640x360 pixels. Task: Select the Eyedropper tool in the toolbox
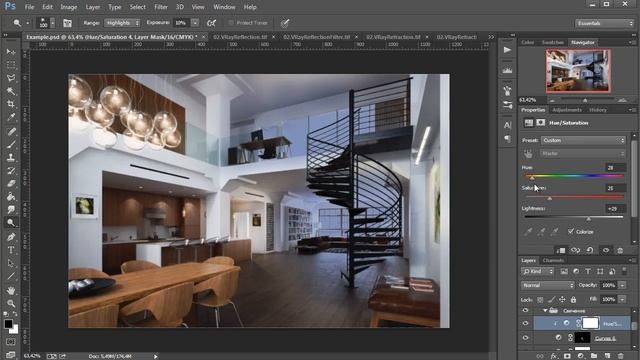coord(11,117)
